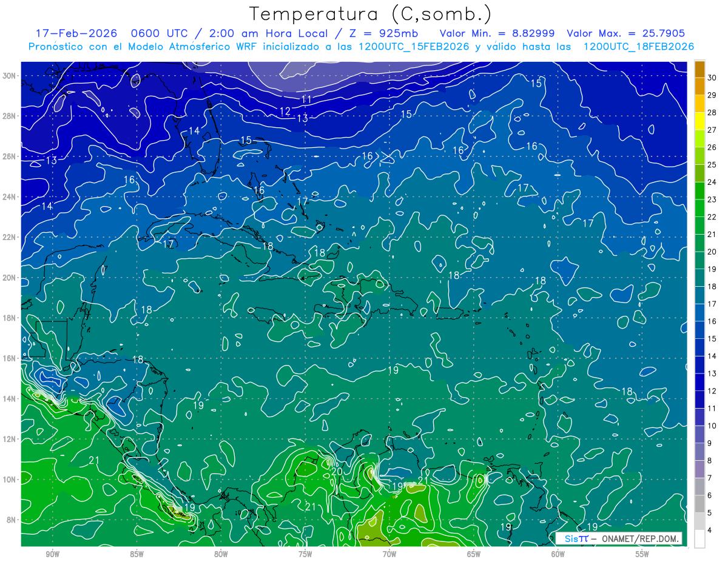Viewport: 728px width, 562px height.
Task: Click the "90W" longitude axis label
Action: pyautogui.click(x=52, y=554)
